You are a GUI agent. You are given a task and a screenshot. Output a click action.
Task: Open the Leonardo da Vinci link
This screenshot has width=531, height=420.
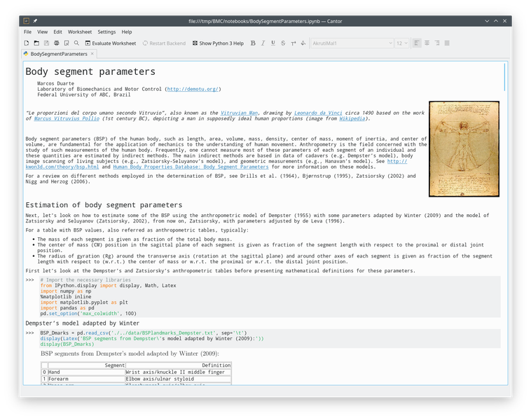pos(318,113)
